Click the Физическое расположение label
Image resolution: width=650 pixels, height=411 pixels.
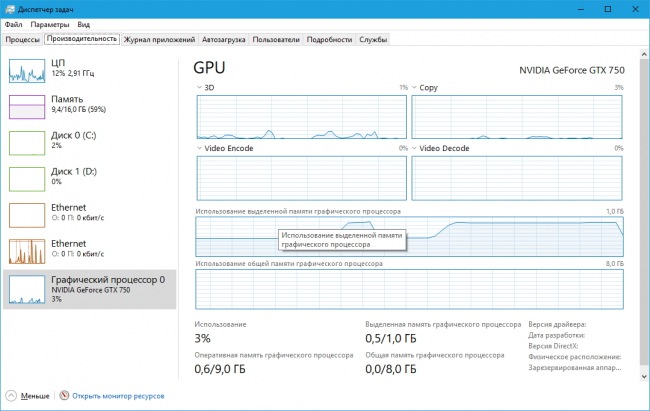point(575,357)
